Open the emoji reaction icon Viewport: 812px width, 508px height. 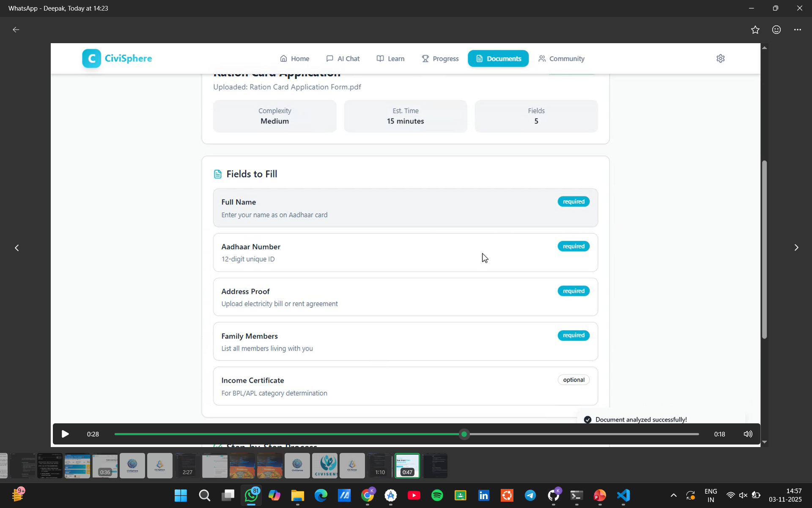[x=776, y=30]
